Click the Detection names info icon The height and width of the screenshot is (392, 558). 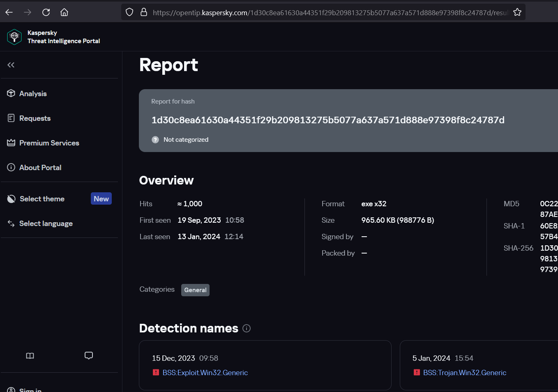tap(247, 328)
